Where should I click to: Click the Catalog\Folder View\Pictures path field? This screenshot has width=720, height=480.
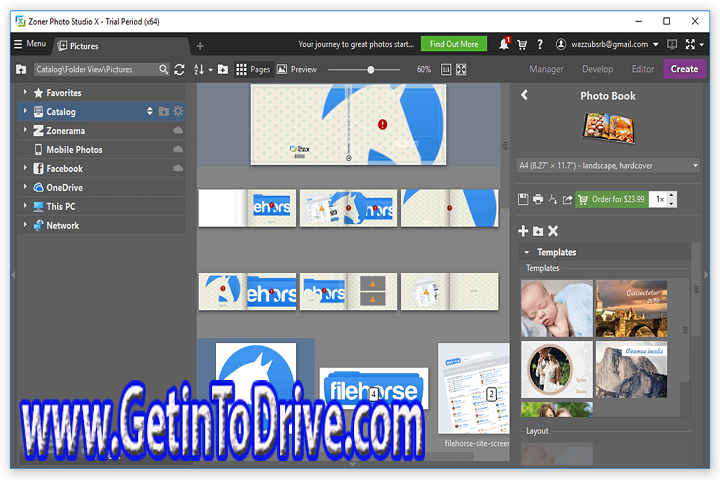click(x=96, y=69)
